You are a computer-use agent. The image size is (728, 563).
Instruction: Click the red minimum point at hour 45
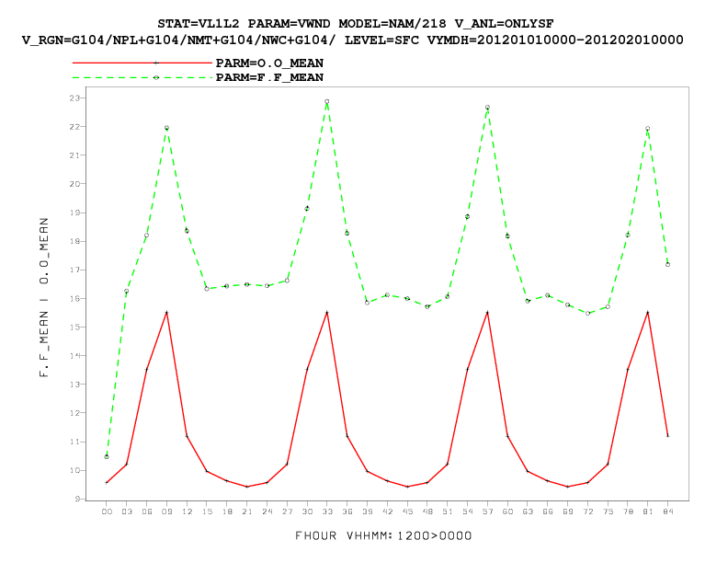[x=407, y=487]
